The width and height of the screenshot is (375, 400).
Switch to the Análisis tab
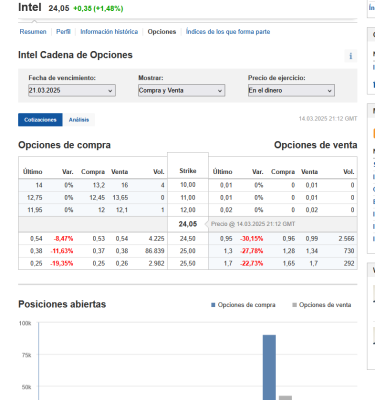click(79, 120)
